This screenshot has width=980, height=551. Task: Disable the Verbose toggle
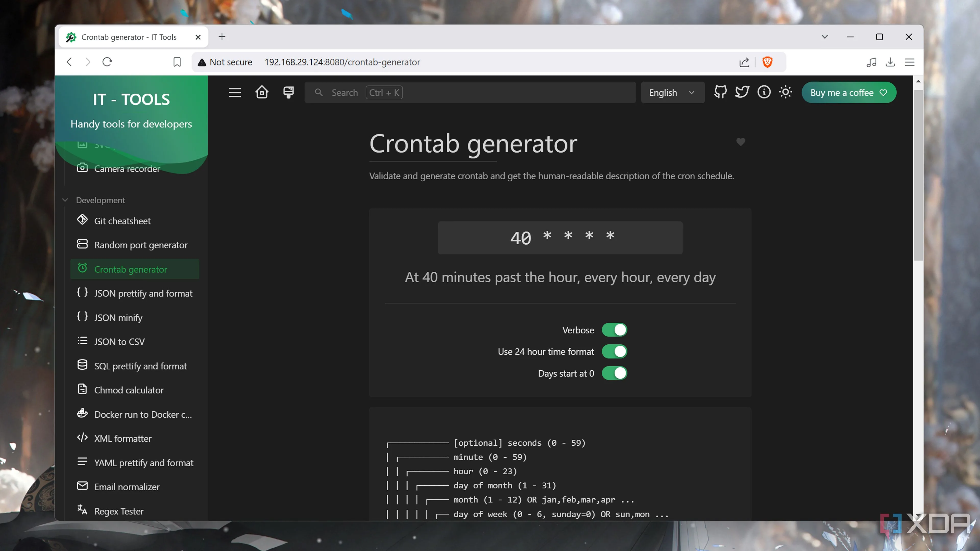tap(614, 330)
